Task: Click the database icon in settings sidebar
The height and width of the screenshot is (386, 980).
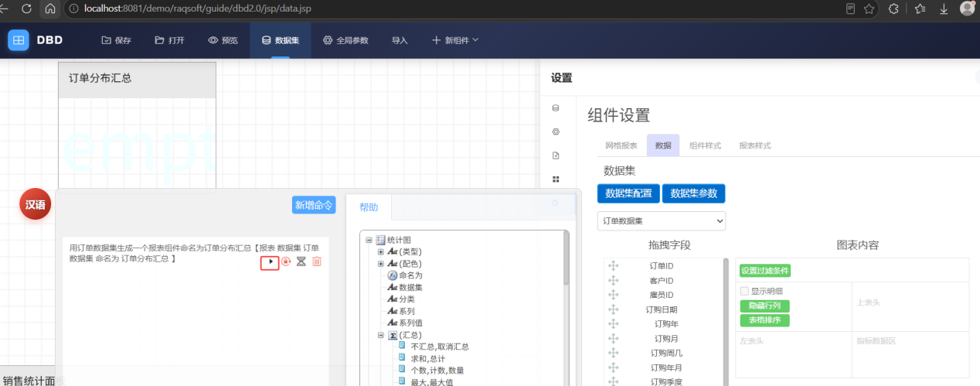Action: click(555, 108)
